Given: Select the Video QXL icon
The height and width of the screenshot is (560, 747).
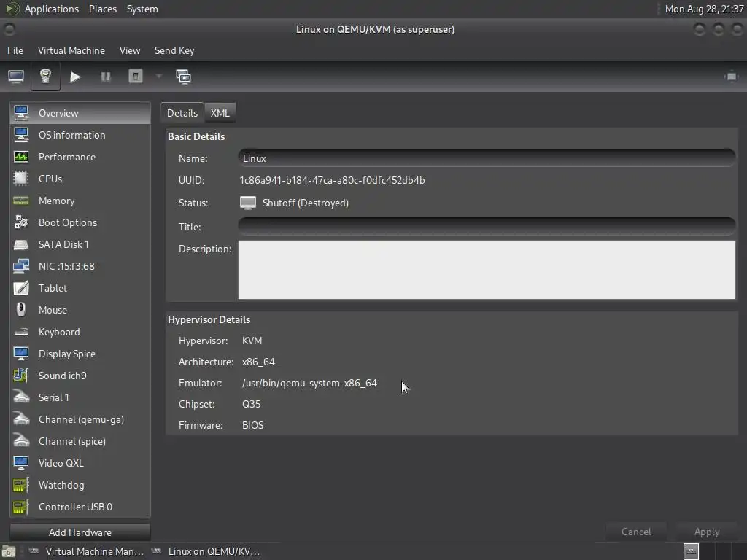Looking at the screenshot, I should (x=21, y=463).
